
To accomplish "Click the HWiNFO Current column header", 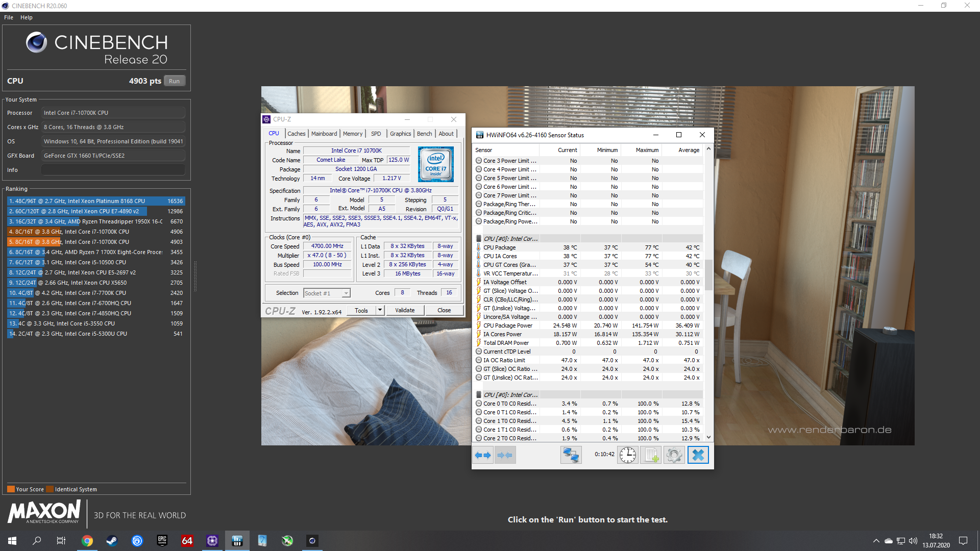I will pos(560,150).
